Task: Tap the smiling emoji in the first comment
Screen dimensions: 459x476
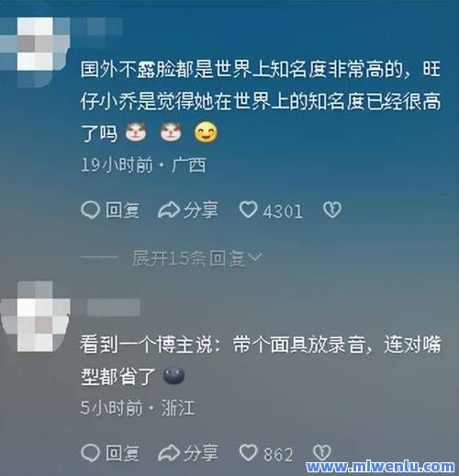Action: pos(207,132)
